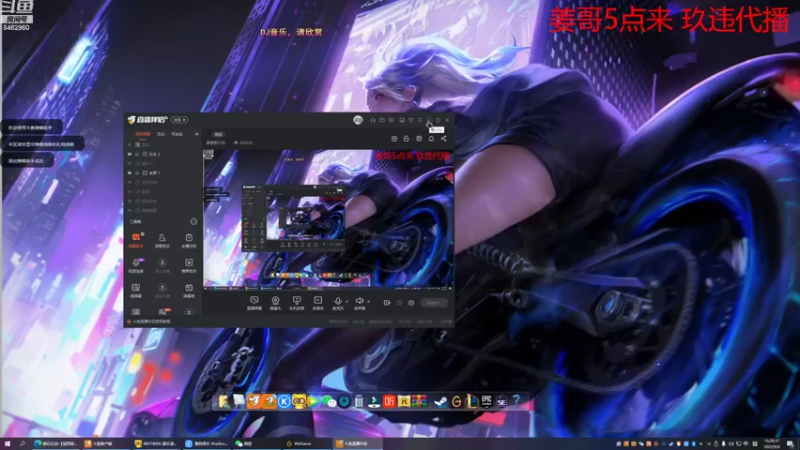
Task: Toggle eye visibility of the seventh source row
Action: point(130,201)
